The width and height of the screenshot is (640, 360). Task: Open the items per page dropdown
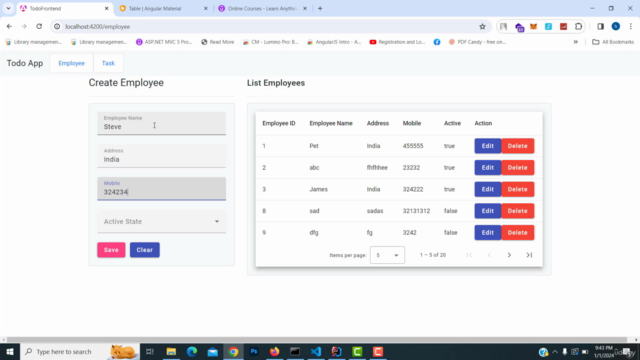coord(387,255)
